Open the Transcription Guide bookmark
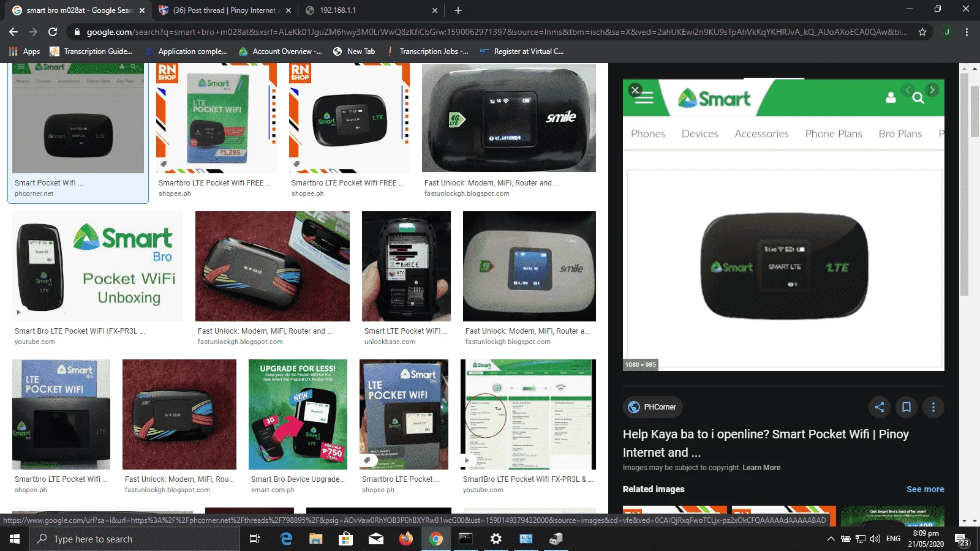Viewport: 980px width, 551px height. tap(91, 51)
